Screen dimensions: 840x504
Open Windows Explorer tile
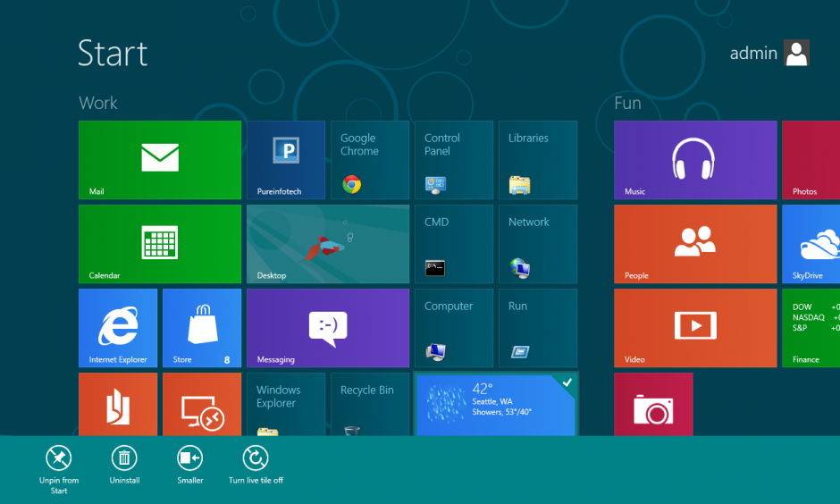tap(286, 404)
